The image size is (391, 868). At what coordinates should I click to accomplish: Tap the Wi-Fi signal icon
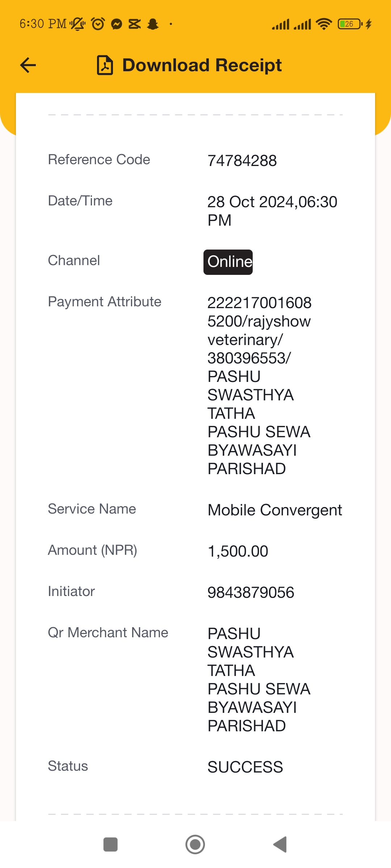(324, 24)
